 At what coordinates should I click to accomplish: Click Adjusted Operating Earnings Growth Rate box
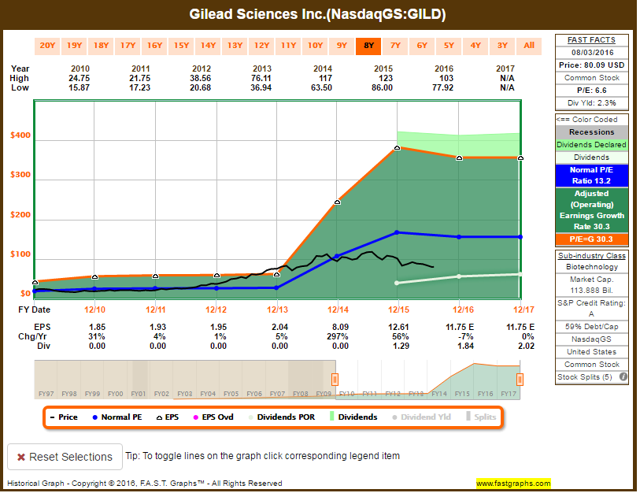tap(591, 210)
